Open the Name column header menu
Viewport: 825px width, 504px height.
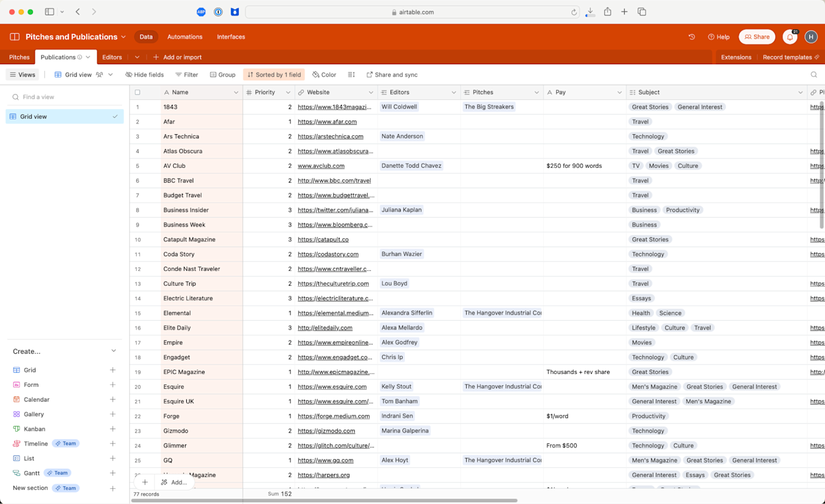pyautogui.click(x=237, y=92)
